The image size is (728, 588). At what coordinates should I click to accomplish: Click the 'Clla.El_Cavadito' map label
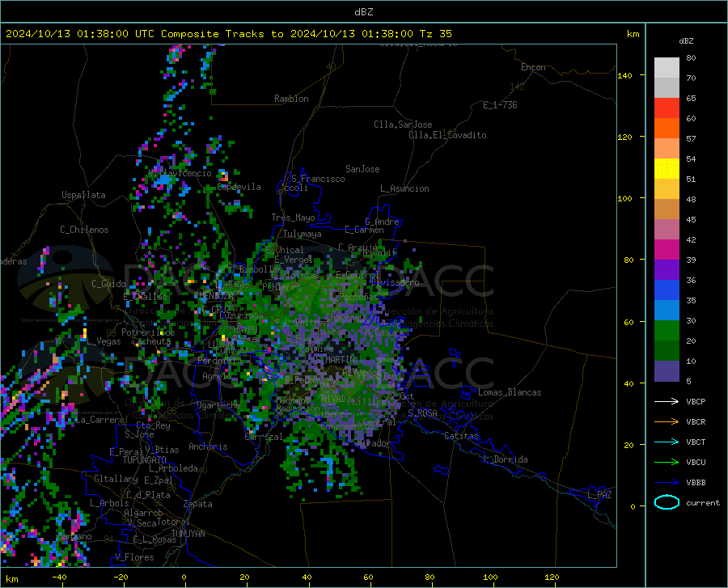tap(447, 135)
